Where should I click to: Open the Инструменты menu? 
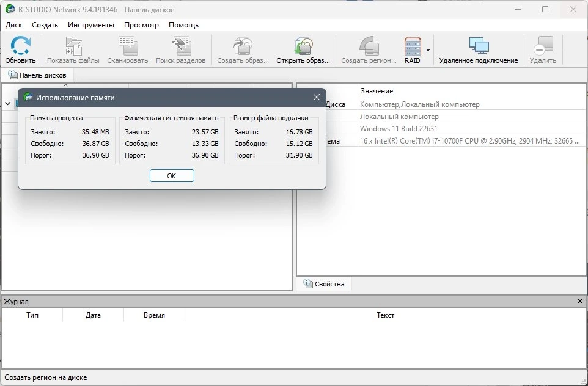(91, 25)
